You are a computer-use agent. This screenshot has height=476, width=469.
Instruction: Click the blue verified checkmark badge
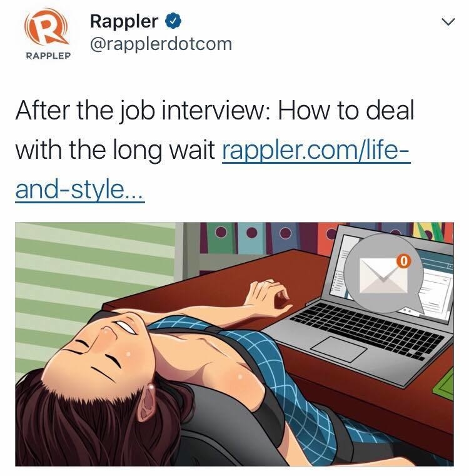[173, 21]
